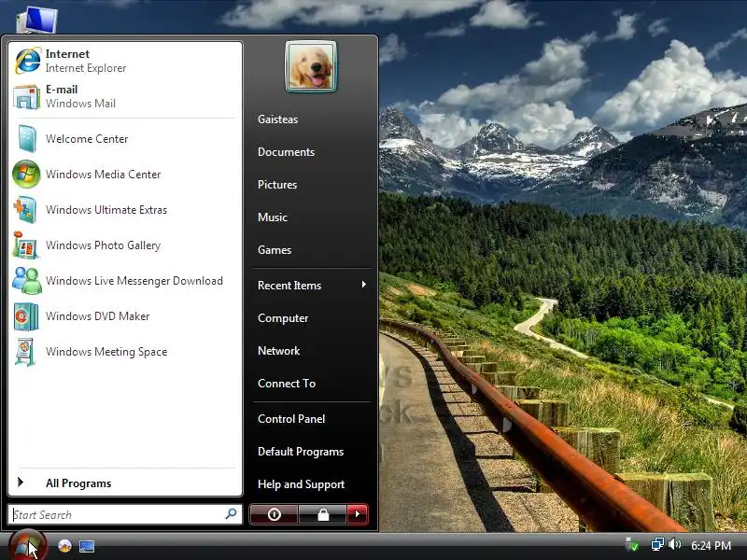This screenshot has width=747, height=560.
Task: Click the volume speaker tray icon
Action: coord(674,544)
